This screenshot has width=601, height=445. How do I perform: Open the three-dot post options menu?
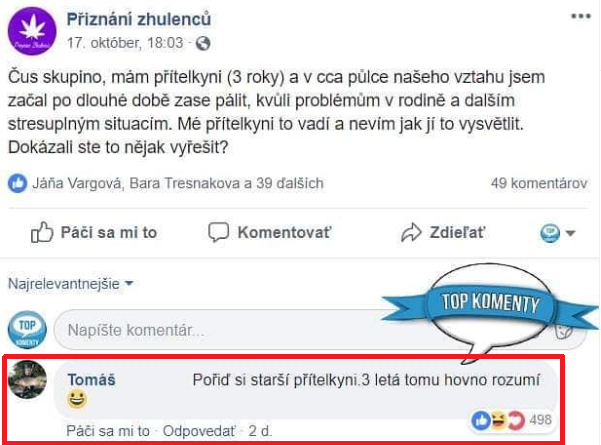coord(579,18)
